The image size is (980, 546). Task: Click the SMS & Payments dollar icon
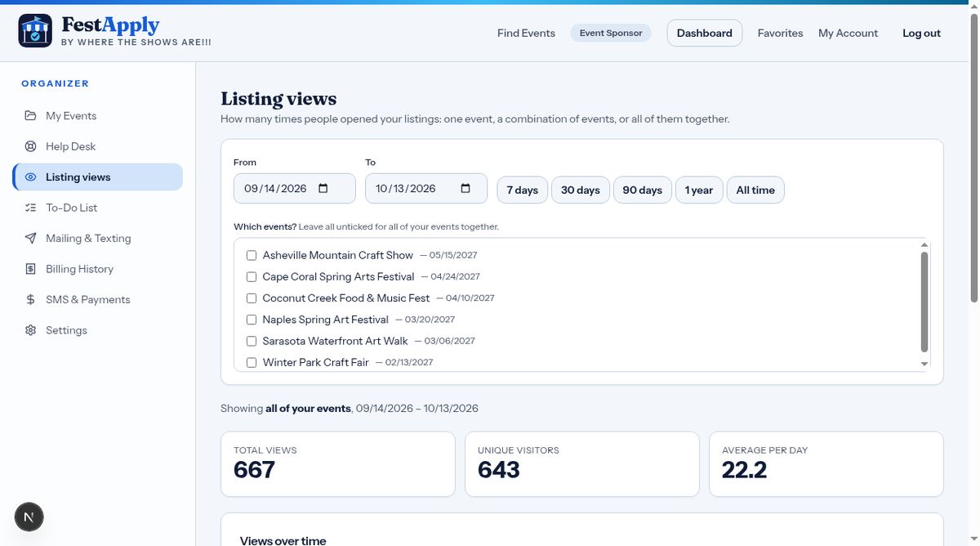coord(30,299)
